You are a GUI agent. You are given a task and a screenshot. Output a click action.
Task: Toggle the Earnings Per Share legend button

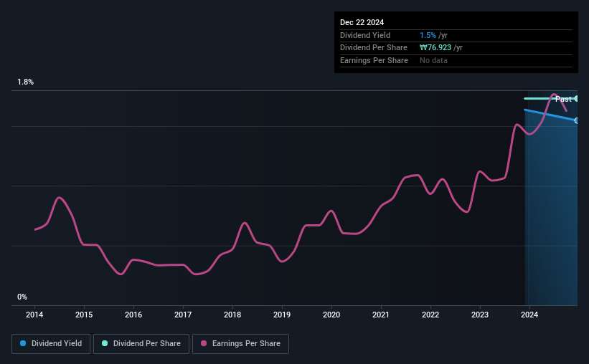point(240,344)
